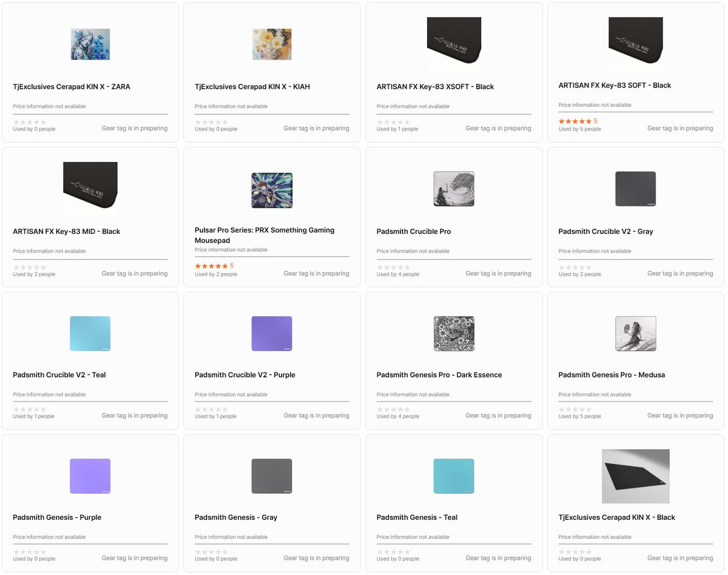Click the Padsmith Crucible V2 Gray image
The width and height of the screenshot is (728, 575).
pyautogui.click(x=636, y=189)
